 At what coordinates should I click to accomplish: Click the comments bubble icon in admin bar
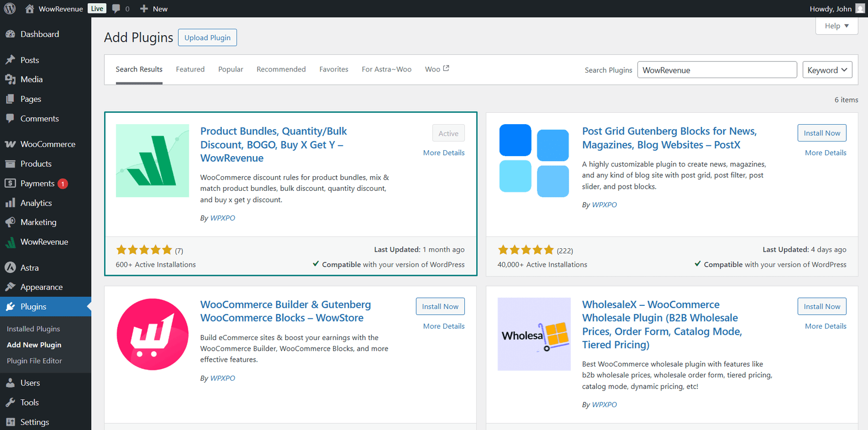pos(116,9)
